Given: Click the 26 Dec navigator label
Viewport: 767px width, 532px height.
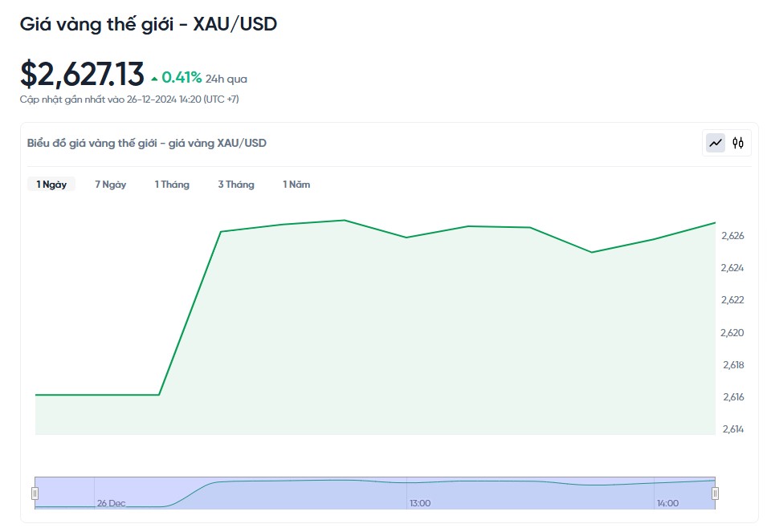Looking at the screenshot, I should click(x=111, y=503).
